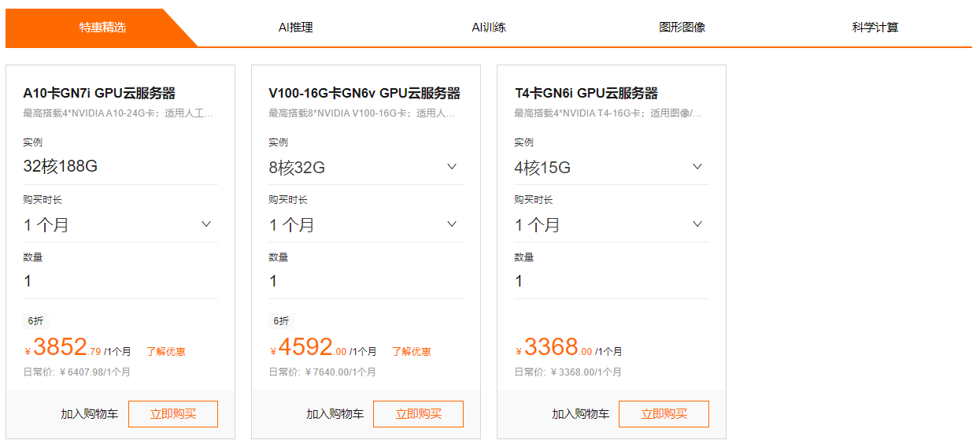980x444 pixels.
Task: Open 了解优惠 link on V100 card
Action: click(x=412, y=352)
